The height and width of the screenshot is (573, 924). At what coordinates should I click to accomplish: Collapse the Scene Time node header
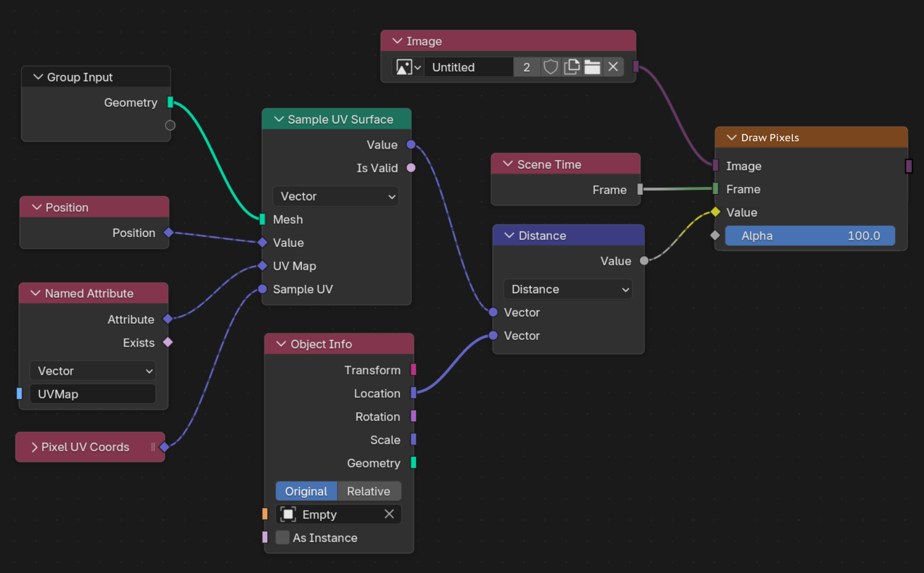point(508,164)
